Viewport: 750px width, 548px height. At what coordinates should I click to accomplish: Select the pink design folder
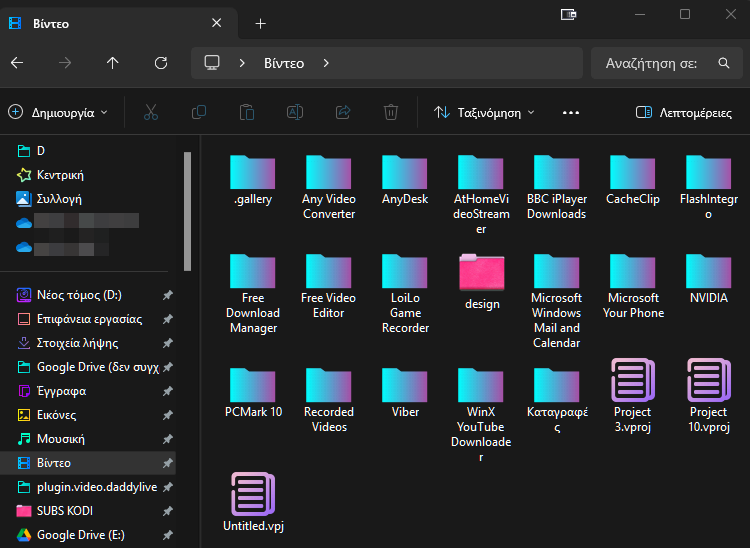[482, 282]
